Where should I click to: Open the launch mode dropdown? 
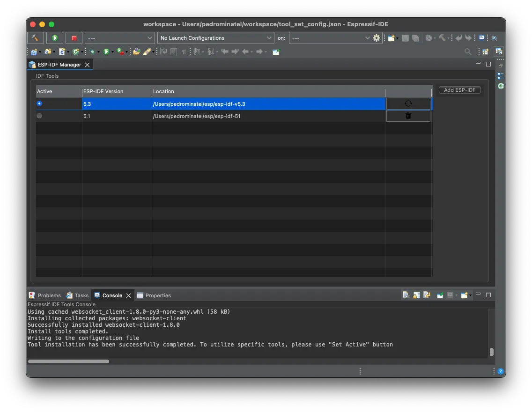tap(119, 38)
